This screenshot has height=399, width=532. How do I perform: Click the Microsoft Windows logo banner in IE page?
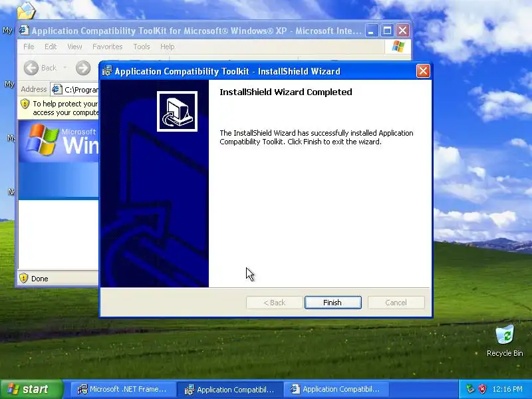(59, 142)
